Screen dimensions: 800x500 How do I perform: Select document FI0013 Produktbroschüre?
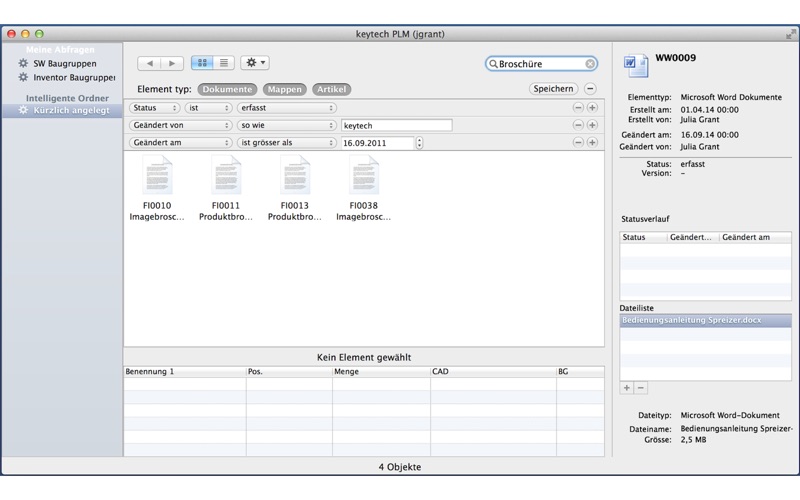pos(295,188)
